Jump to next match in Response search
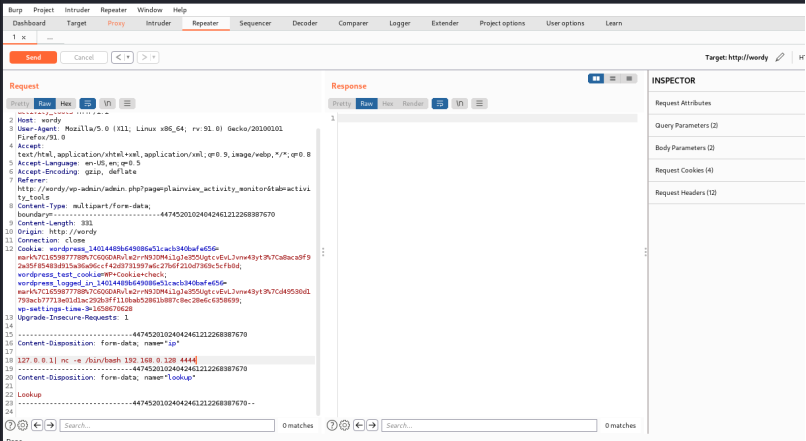 (x=372, y=425)
